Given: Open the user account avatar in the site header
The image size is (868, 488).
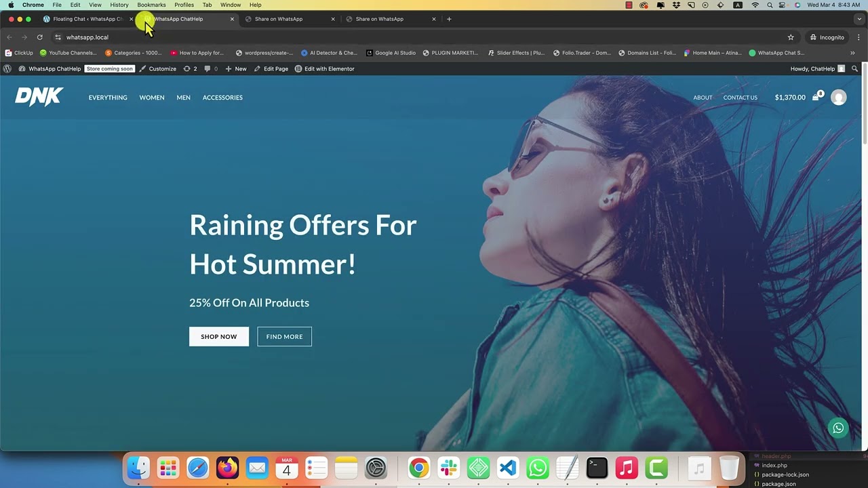Looking at the screenshot, I should (839, 98).
